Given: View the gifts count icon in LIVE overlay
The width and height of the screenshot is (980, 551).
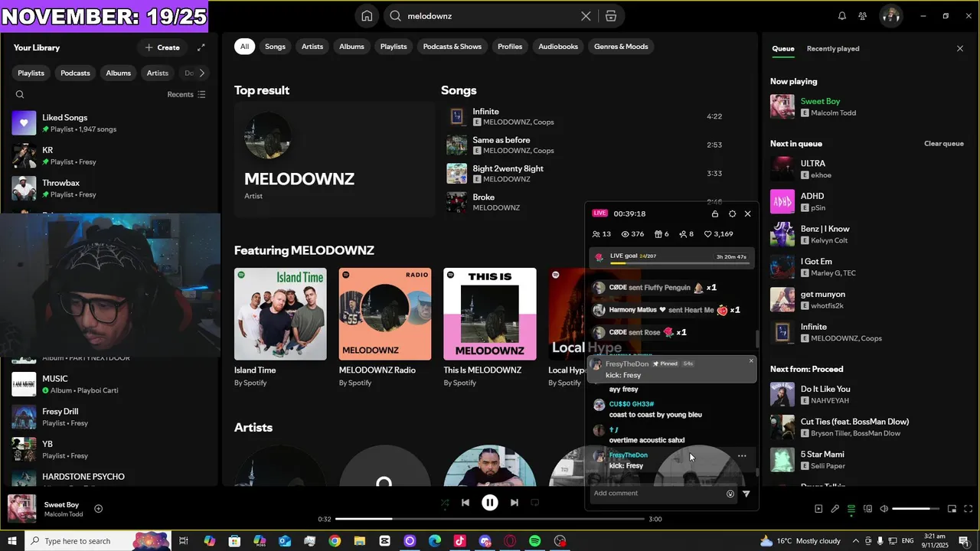Looking at the screenshot, I should 657,234.
